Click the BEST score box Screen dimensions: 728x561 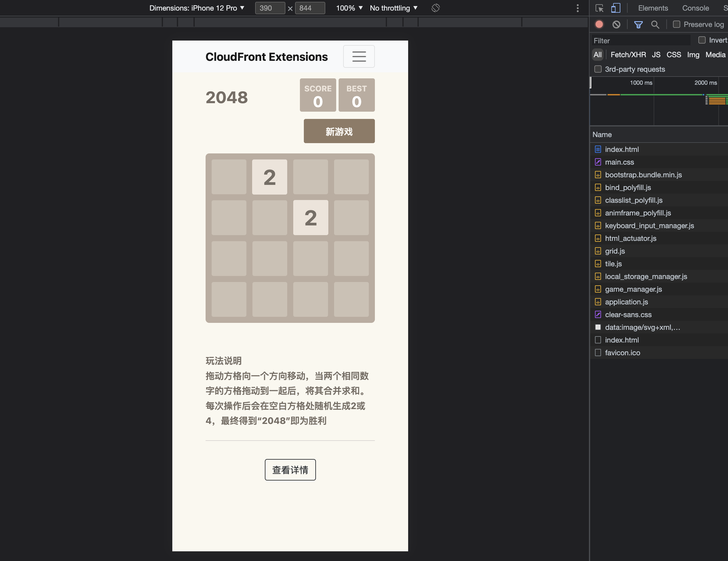357,95
